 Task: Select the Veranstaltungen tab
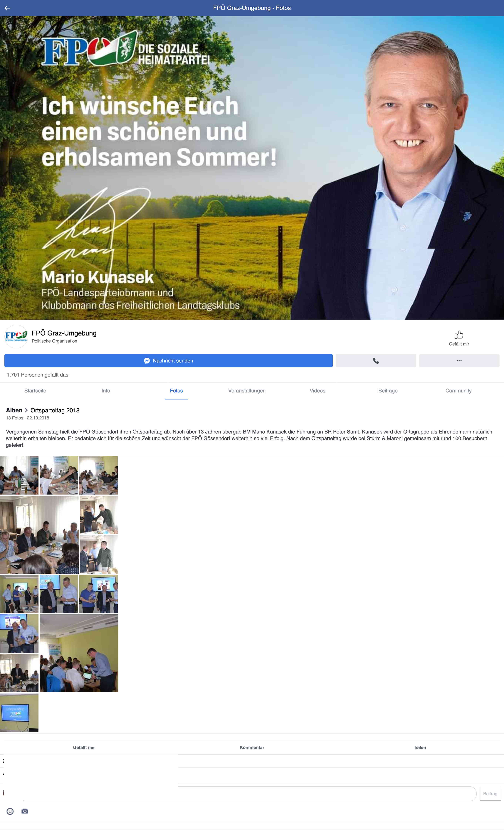(247, 391)
